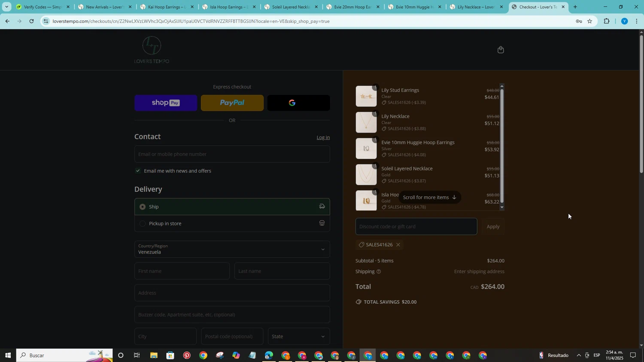Open Microsoft Edge from the taskbar
The height and width of the screenshot is (362, 644).
(269, 356)
